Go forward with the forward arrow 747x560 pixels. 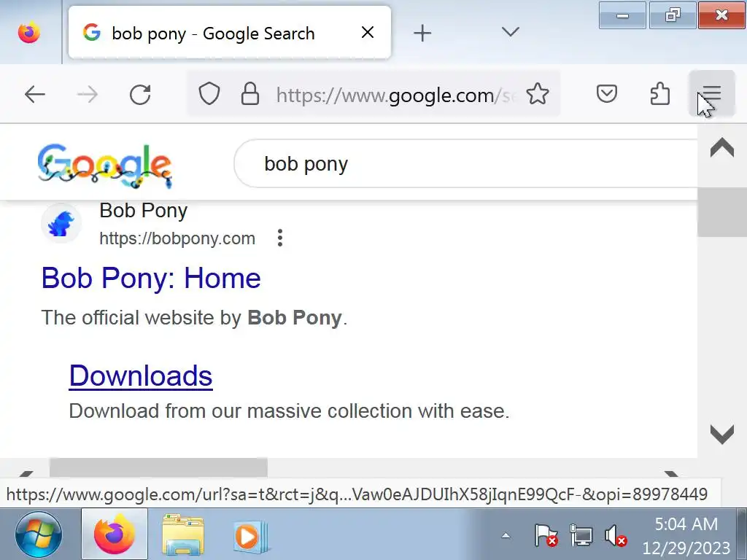88,94
